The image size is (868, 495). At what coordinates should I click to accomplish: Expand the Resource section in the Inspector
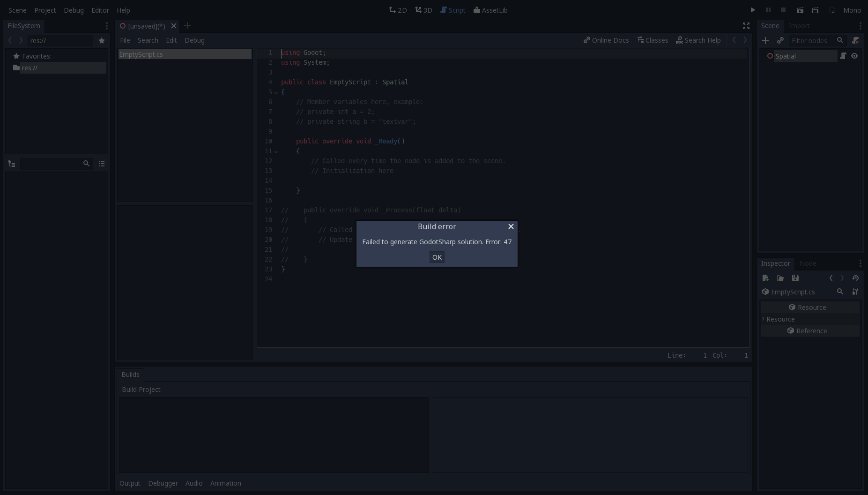pos(764,319)
